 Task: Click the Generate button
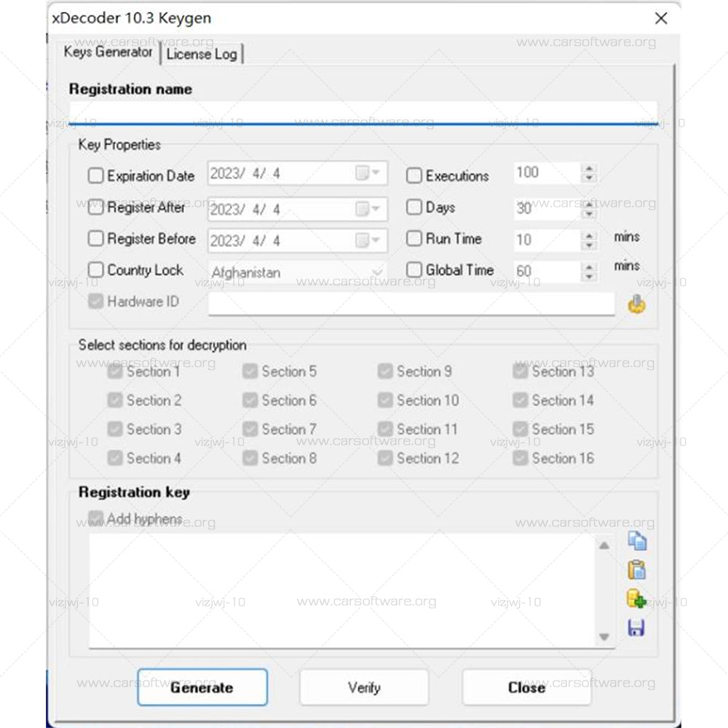click(202, 687)
